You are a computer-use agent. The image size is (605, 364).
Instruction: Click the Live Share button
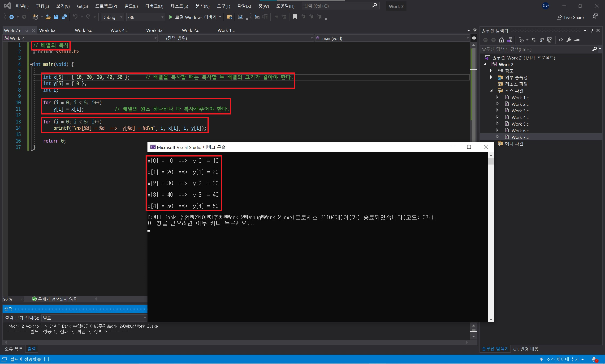pos(570,17)
